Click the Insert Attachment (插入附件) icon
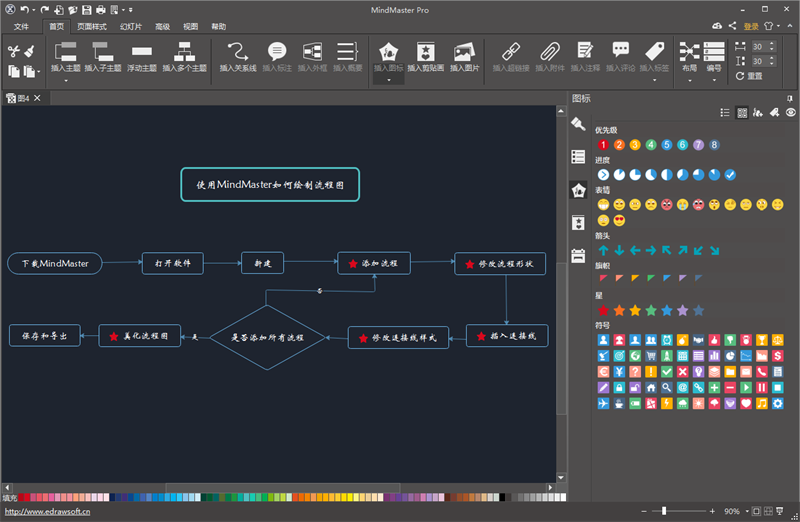Image resolution: width=800 pixels, height=522 pixels. point(549,52)
